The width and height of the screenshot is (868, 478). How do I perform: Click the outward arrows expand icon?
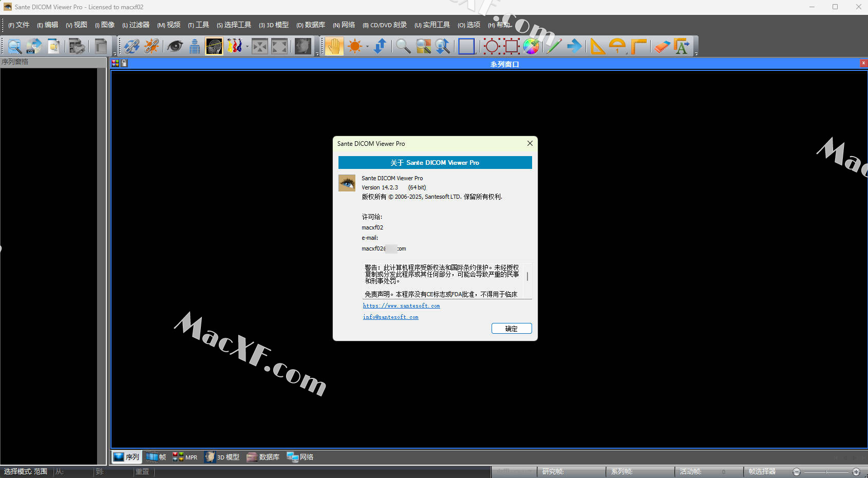coord(279,46)
